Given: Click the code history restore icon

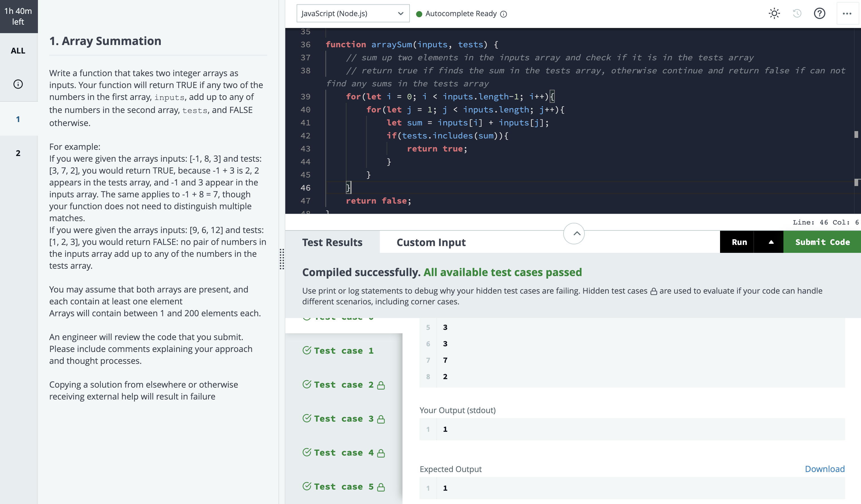Looking at the screenshot, I should [x=797, y=14].
